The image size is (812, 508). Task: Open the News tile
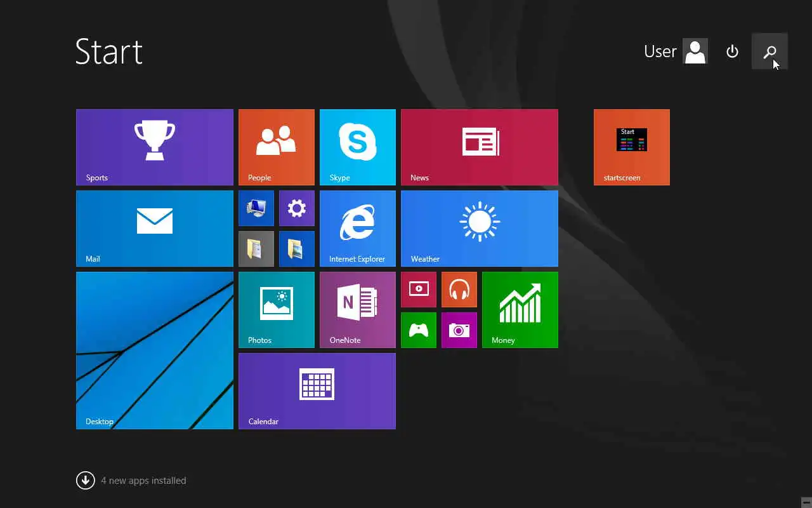[x=480, y=147]
